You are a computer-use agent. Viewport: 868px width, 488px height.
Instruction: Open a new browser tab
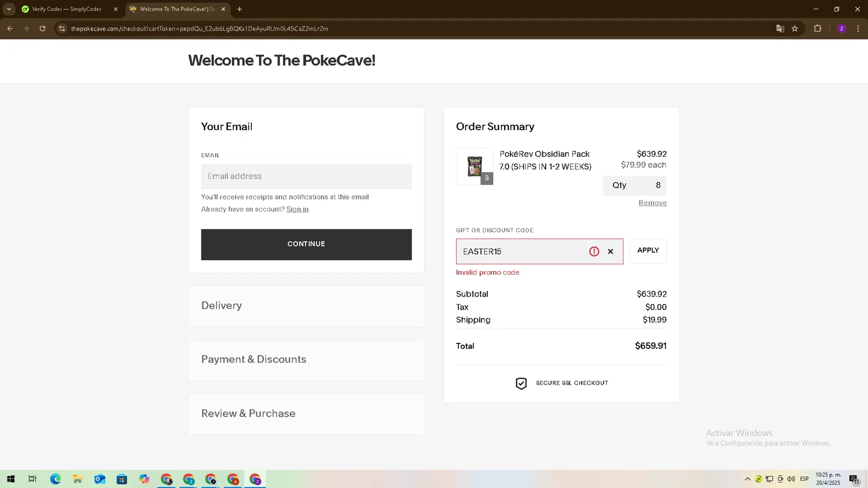click(240, 9)
